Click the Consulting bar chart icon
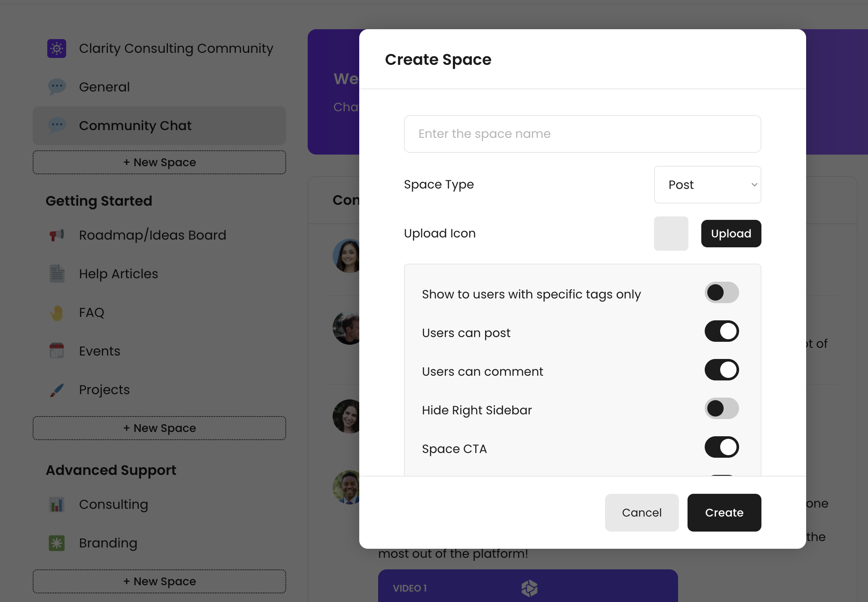The width and height of the screenshot is (868, 602). 57,504
